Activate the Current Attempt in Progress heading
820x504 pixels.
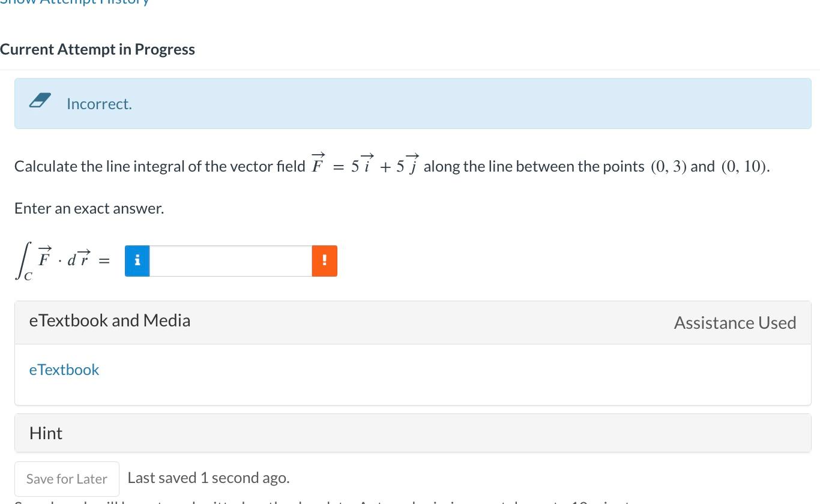pyautogui.click(x=97, y=49)
